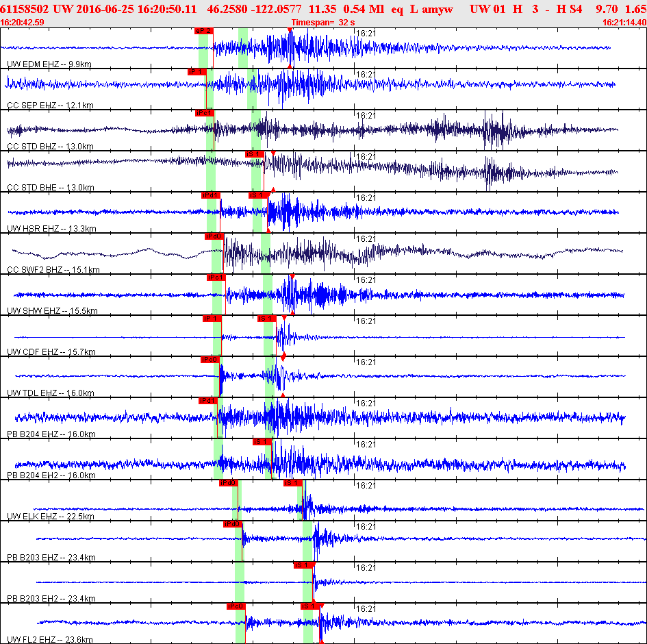Click the event ID 61158502 in the header
Image resolution: width=647 pixels, height=644 pixels.
tap(25, 9)
